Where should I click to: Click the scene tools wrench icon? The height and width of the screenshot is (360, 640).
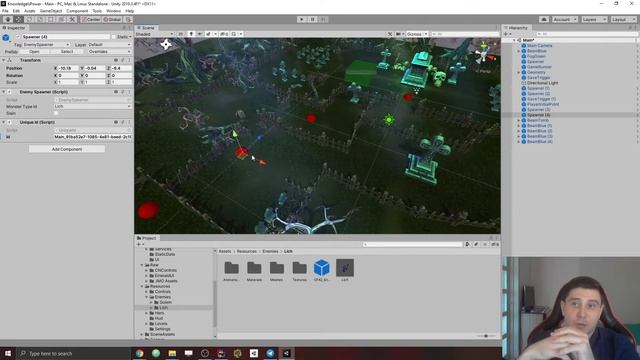coord(390,34)
